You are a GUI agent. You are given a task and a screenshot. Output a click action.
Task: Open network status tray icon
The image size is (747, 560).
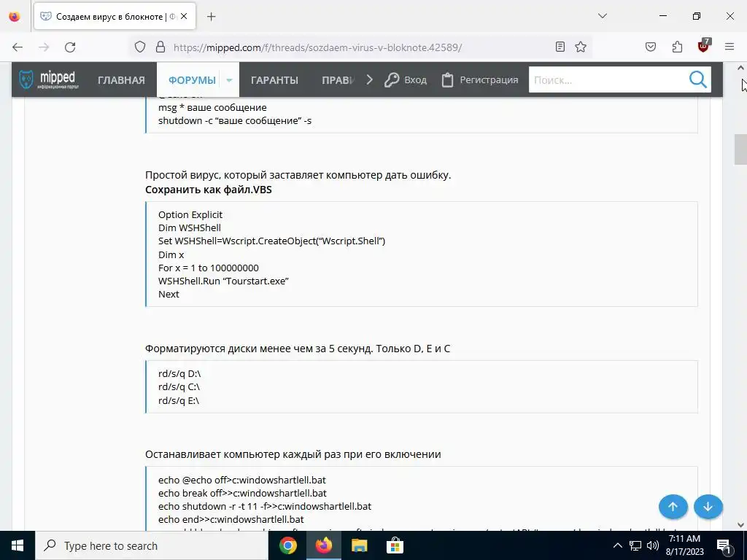point(635,545)
